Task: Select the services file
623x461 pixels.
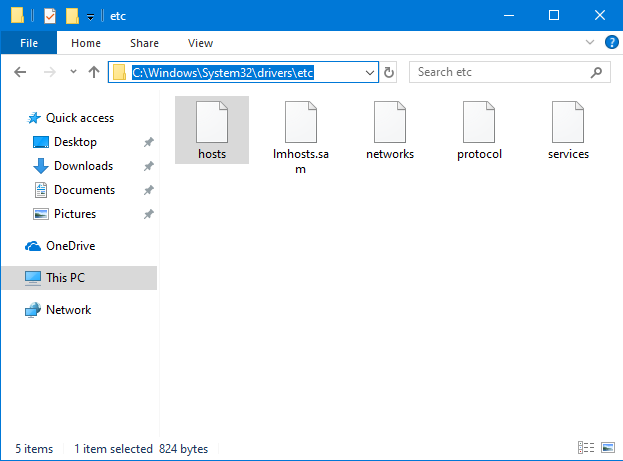Action: click(x=568, y=130)
